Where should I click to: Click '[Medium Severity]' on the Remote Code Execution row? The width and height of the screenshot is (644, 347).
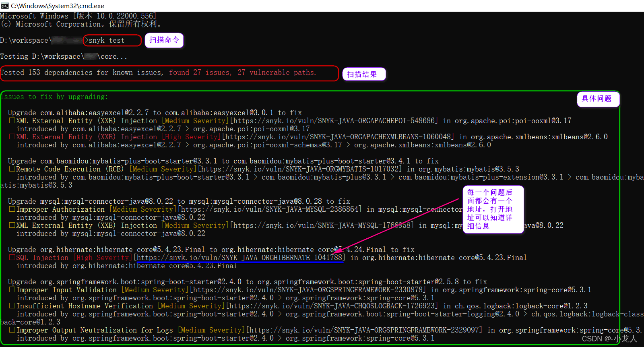(163, 169)
